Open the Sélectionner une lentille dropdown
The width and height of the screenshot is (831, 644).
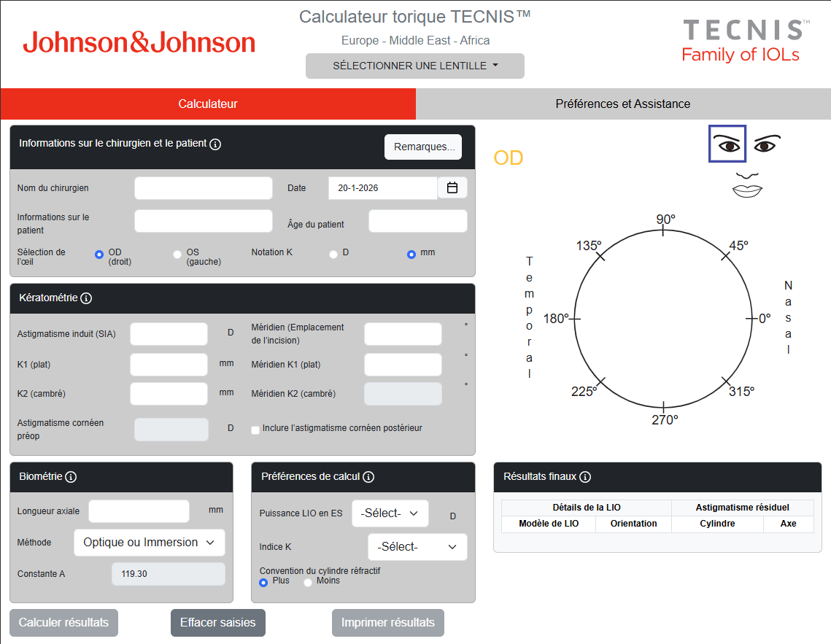click(415, 66)
